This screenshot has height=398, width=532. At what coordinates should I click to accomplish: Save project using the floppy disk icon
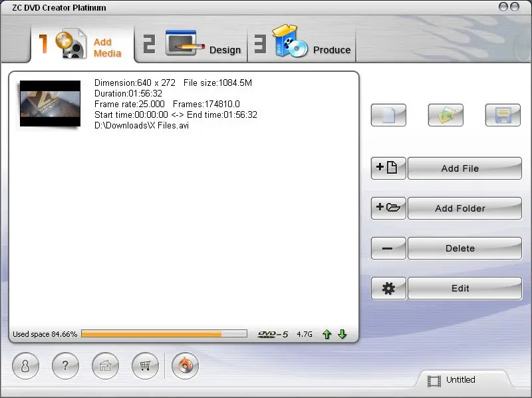(503, 115)
